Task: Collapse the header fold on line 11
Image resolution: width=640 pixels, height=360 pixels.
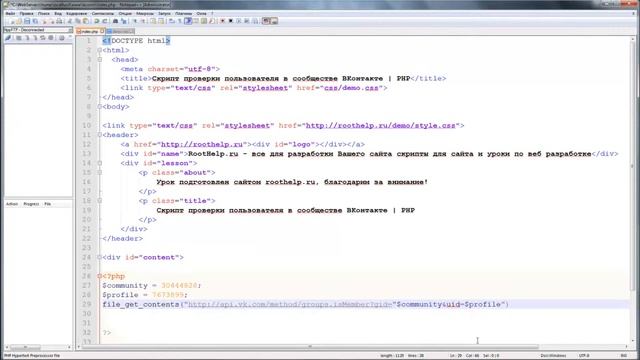Action: (100, 135)
